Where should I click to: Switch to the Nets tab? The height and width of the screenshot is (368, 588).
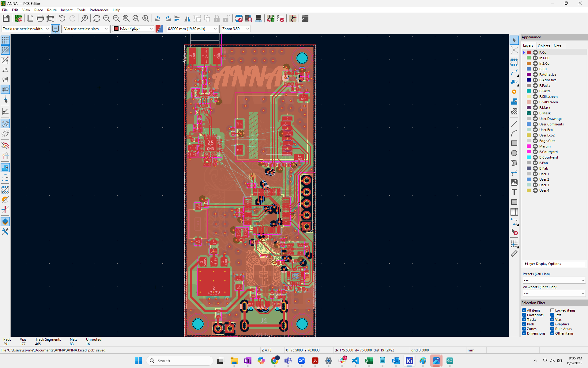click(x=557, y=46)
